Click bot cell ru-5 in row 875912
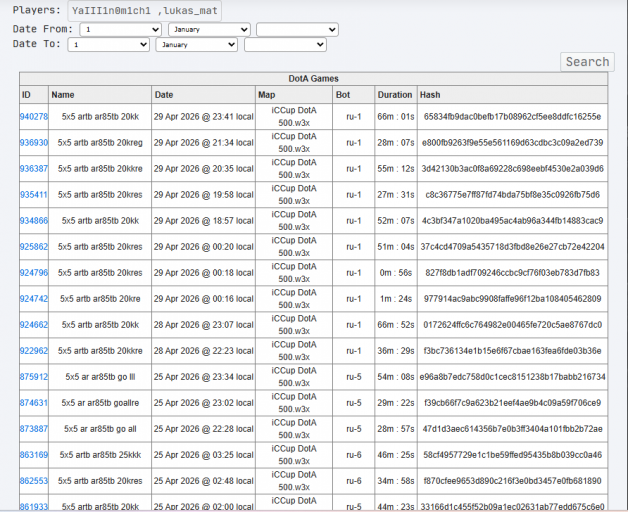The height and width of the screenshot is (512, 628). click(354, 377)
